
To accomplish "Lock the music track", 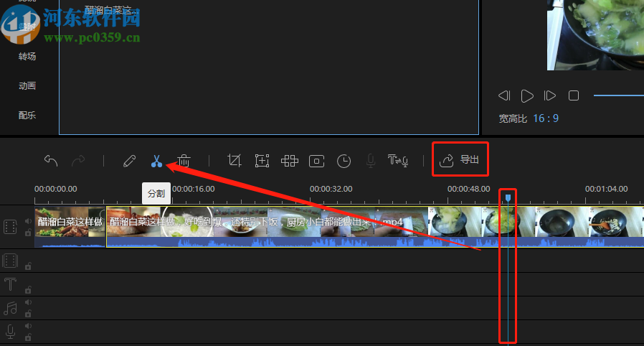I will (28, 314).
